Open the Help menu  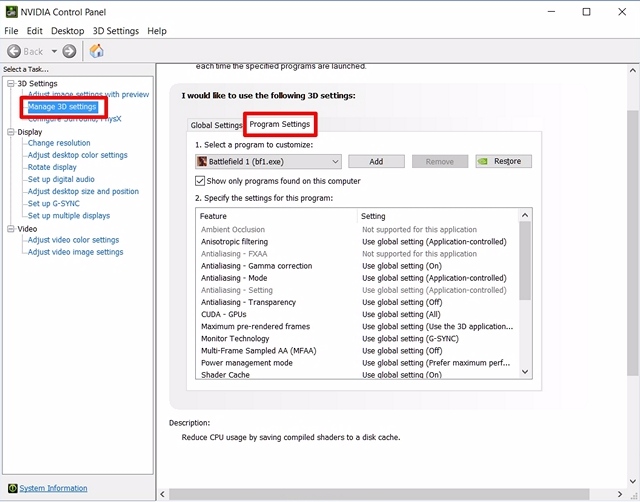[157, 31]
